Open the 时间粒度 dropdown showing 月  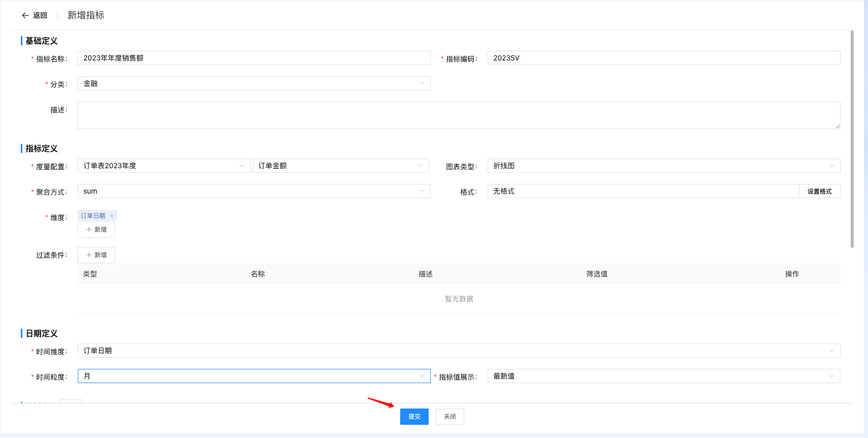[254, 376]
